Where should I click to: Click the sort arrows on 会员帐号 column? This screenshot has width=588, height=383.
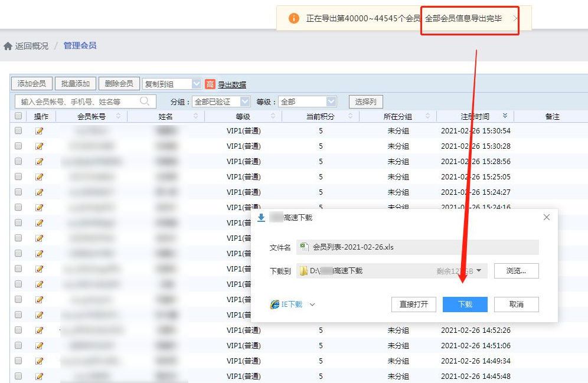tap(118, 116)
